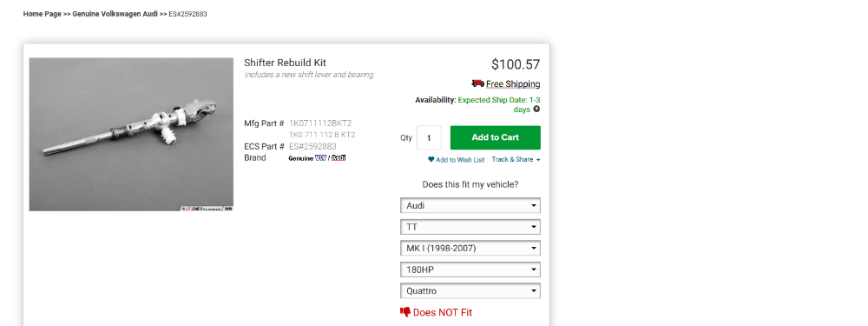Open the Audi make dropdown

pos(470,206)
